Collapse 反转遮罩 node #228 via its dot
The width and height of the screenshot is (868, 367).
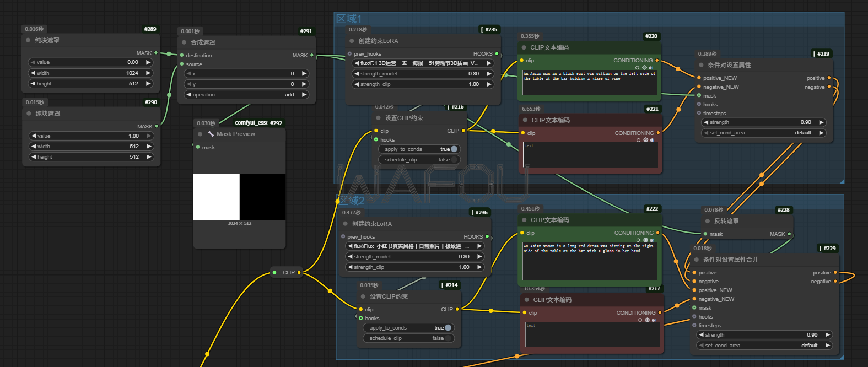(708, 221)
